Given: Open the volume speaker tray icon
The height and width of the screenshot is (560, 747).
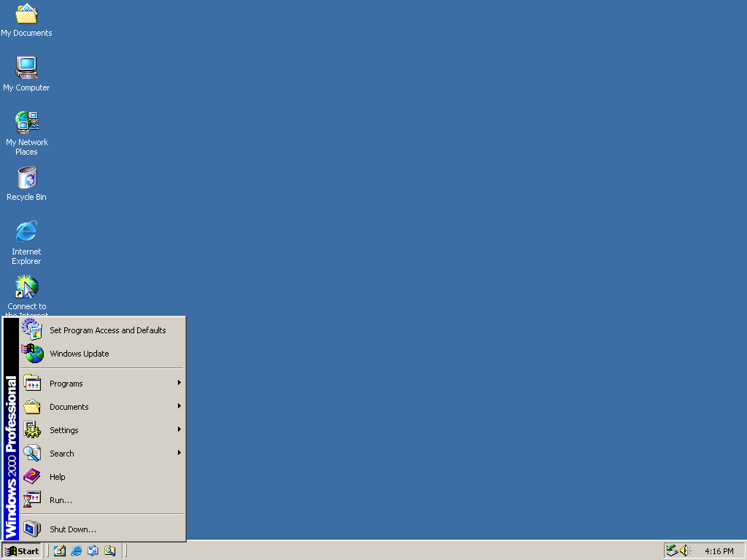Looking at the screenshot, I should pos(685,551).
